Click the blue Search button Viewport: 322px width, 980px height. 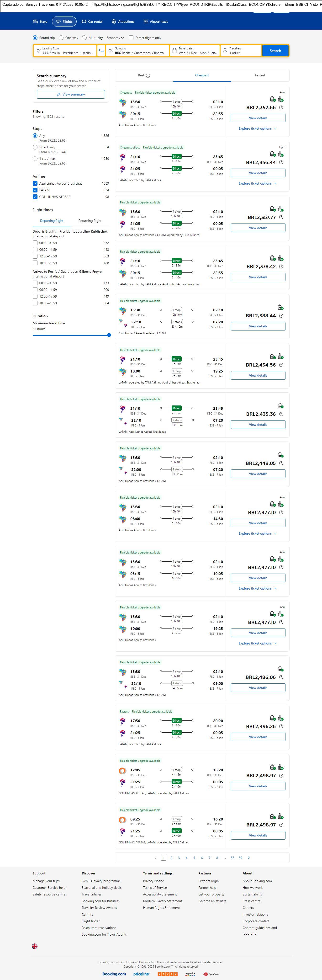pos(275,51)
